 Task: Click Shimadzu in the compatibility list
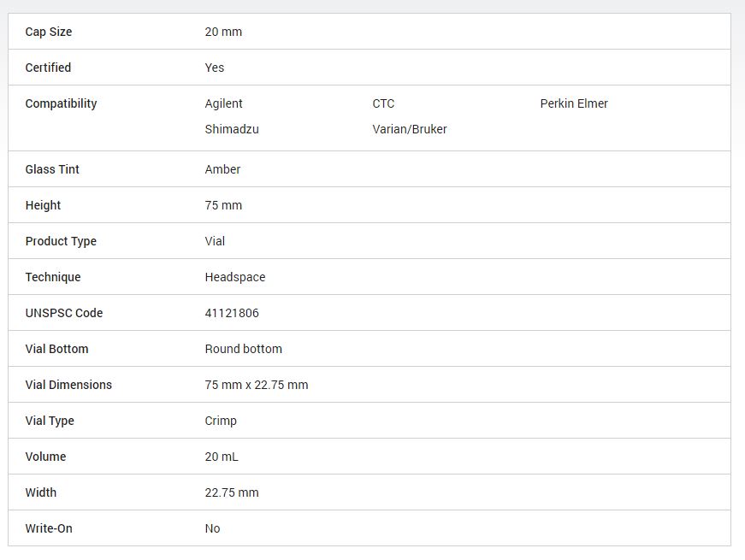tap(231, 129)
